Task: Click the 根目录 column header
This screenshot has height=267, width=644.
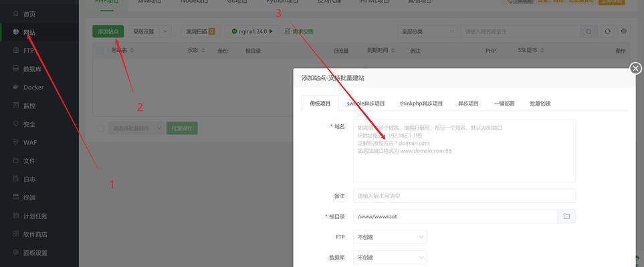Action: coord(253,51)
